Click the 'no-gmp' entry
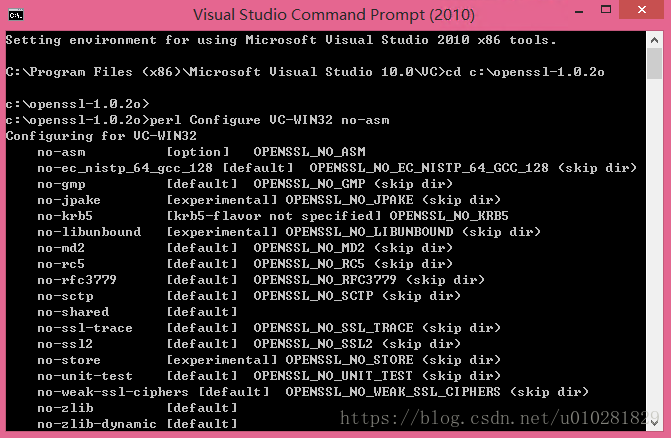 [61, 184]
